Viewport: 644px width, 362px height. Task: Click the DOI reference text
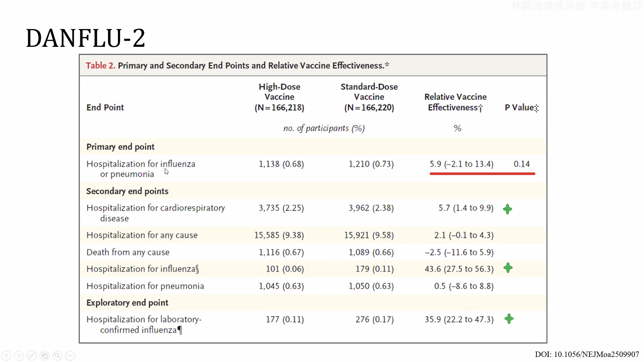587,354
